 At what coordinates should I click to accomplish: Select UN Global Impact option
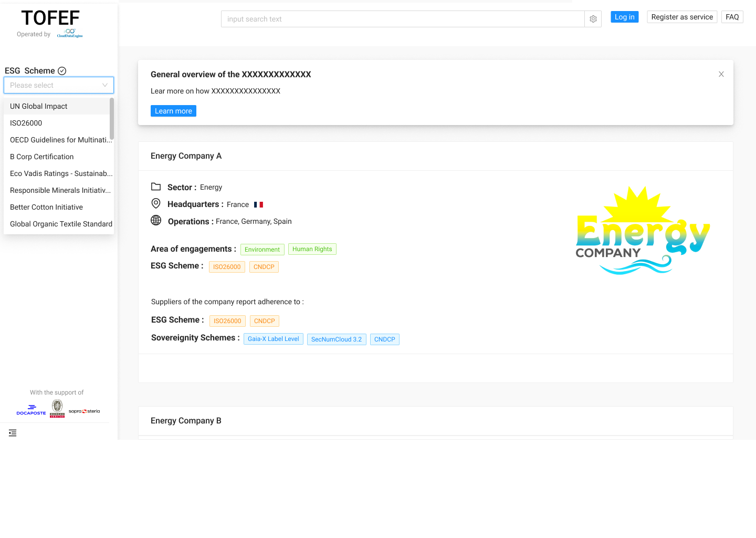pyautogui.click(x=39, y=106)
